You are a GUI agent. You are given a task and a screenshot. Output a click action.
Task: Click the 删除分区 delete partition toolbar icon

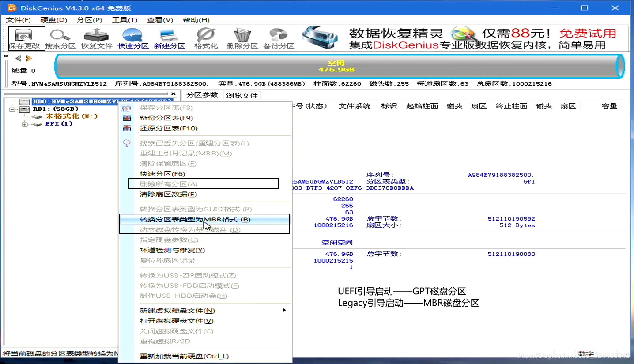coord(242,38)
